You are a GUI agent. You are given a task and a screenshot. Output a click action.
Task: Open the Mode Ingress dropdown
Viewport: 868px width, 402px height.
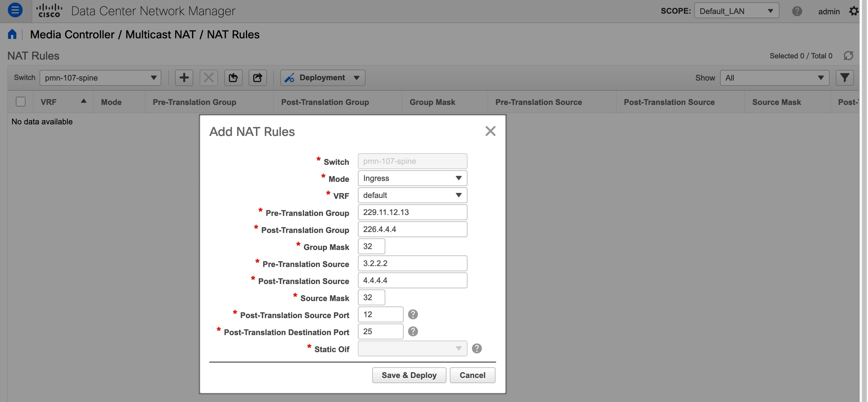(412, 178)
